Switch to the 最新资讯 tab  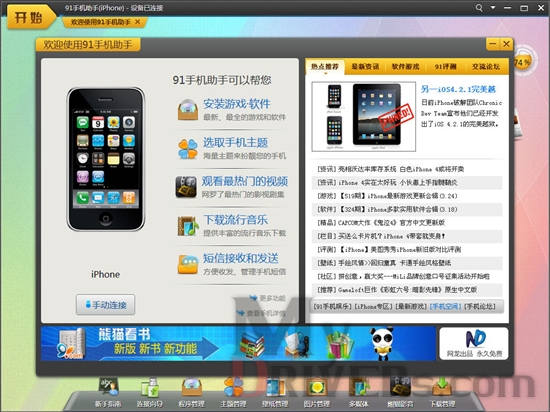point(365,66)
